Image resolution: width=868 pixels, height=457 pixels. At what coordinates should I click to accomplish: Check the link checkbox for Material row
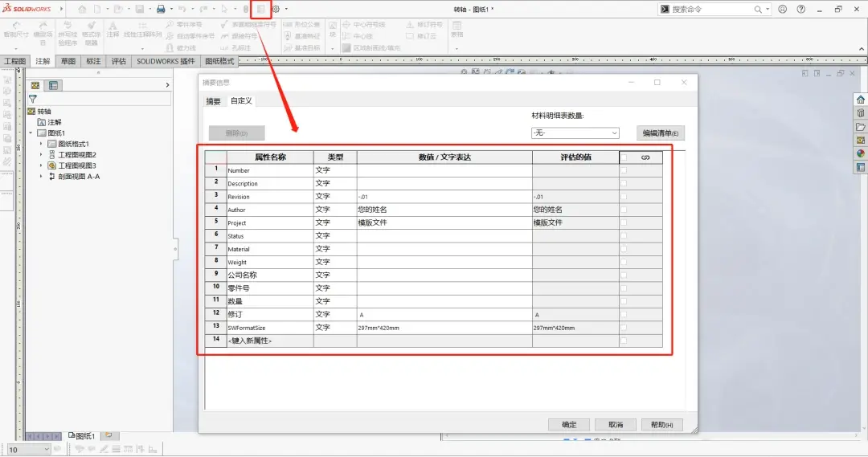624,249
